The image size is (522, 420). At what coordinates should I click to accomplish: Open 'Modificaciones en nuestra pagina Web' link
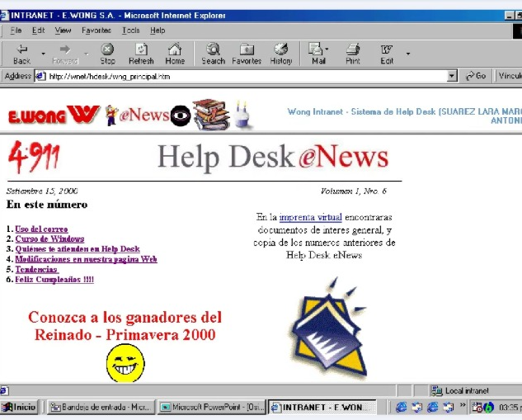coord(86,259)
